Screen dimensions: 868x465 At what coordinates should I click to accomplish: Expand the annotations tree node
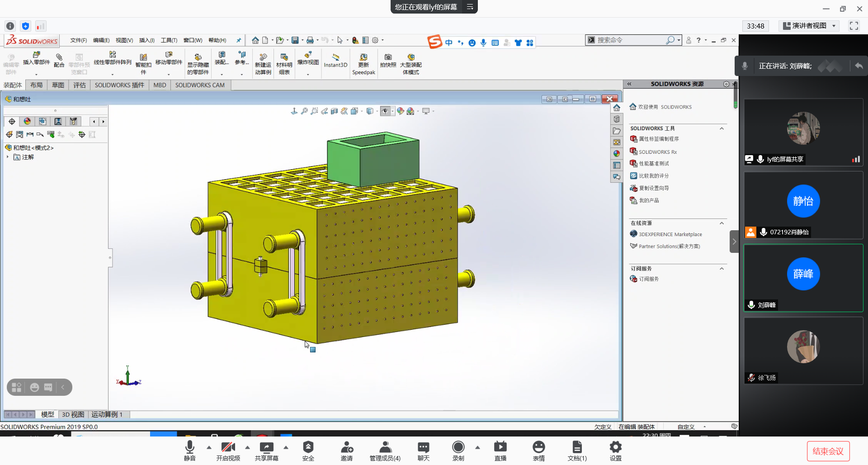[8, 157]
